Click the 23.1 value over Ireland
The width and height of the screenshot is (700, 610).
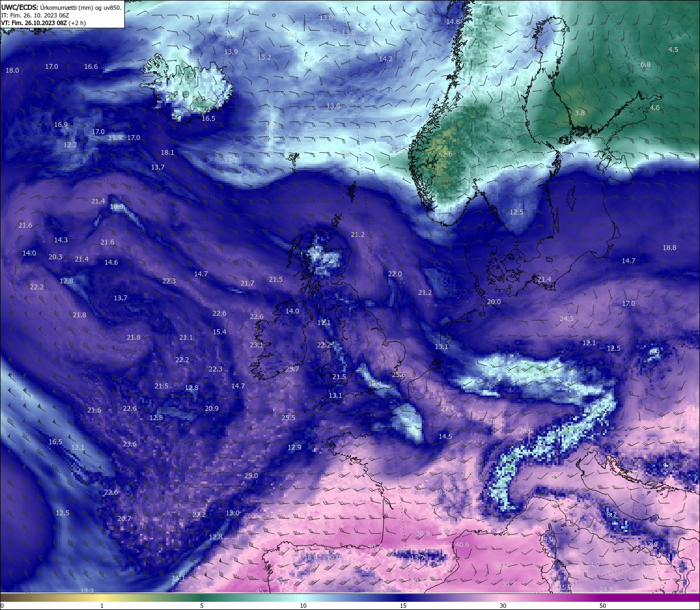click(256, 345)
